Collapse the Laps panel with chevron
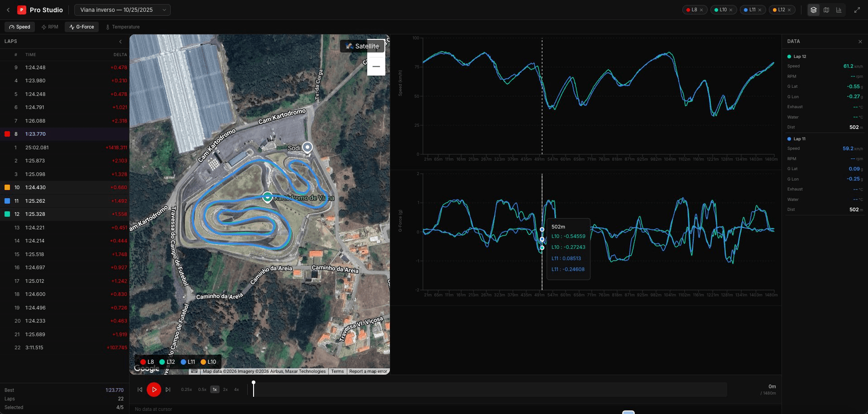 120,42
